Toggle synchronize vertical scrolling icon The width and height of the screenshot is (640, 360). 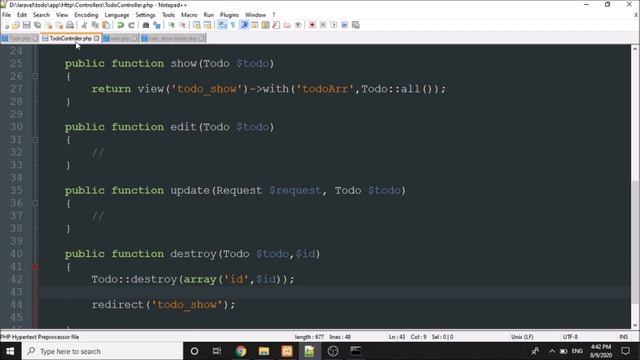pos(197,25)
